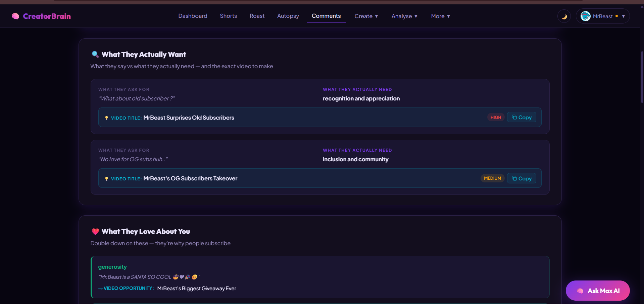Click the HIGH priority badge
This screenshot has width=644, height=304.
[496, 117]
